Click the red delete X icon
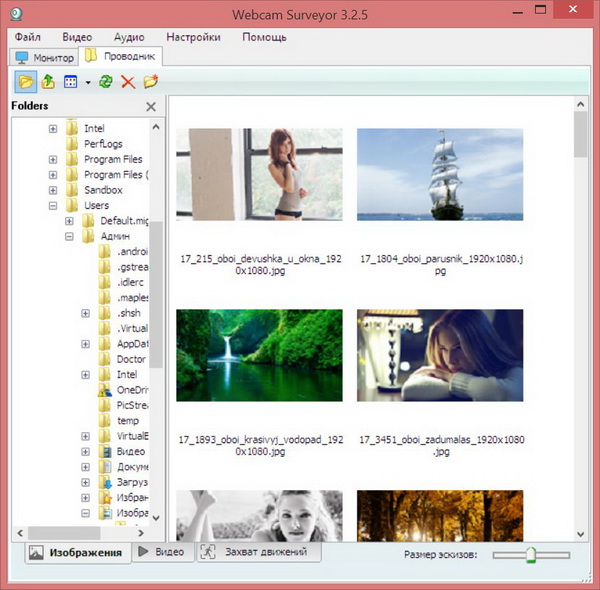Image resolution: width=600 pixels, height=590 pixels. pyautogui.click(x=128, y=81)
